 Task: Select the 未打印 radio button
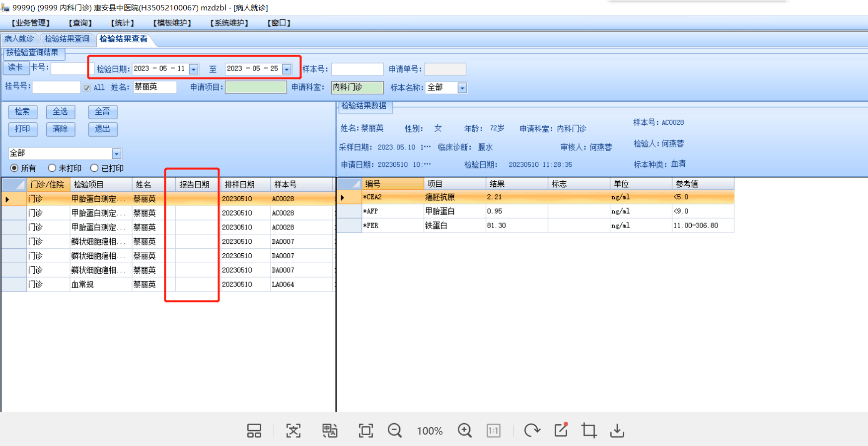click(52, 168)
